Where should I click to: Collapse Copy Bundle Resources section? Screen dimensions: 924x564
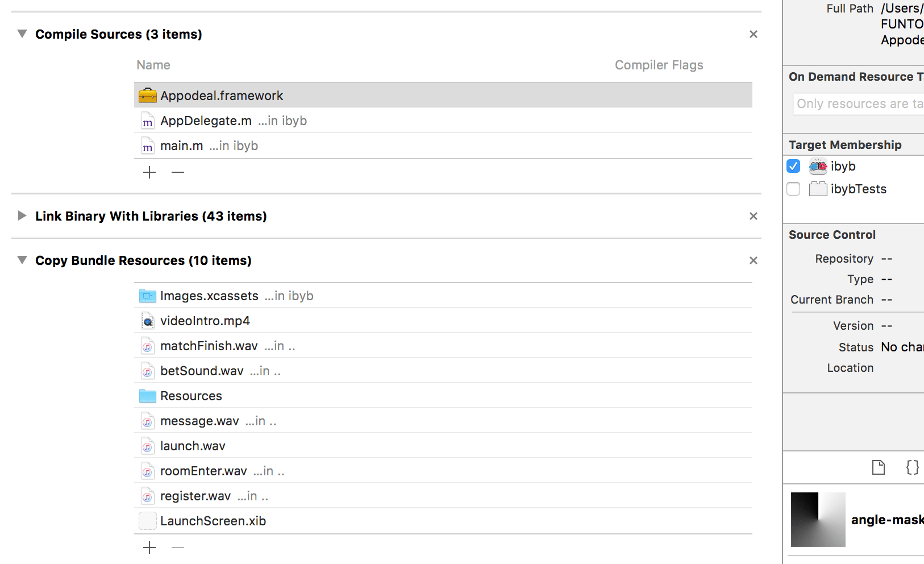click(x=22, y=260)
